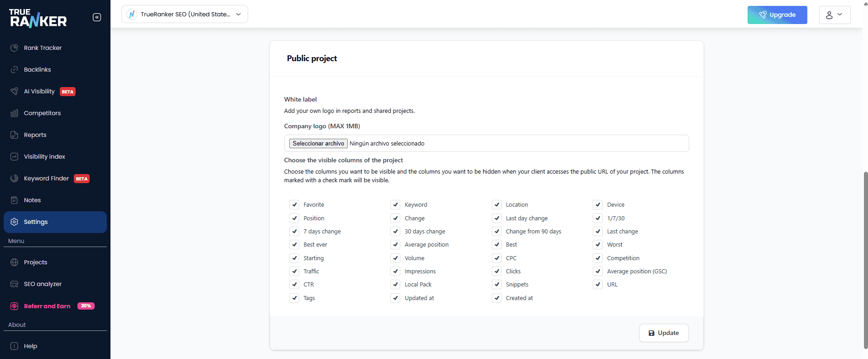
Task: Click the Backlinks link icon
Action: coord(14,69)
